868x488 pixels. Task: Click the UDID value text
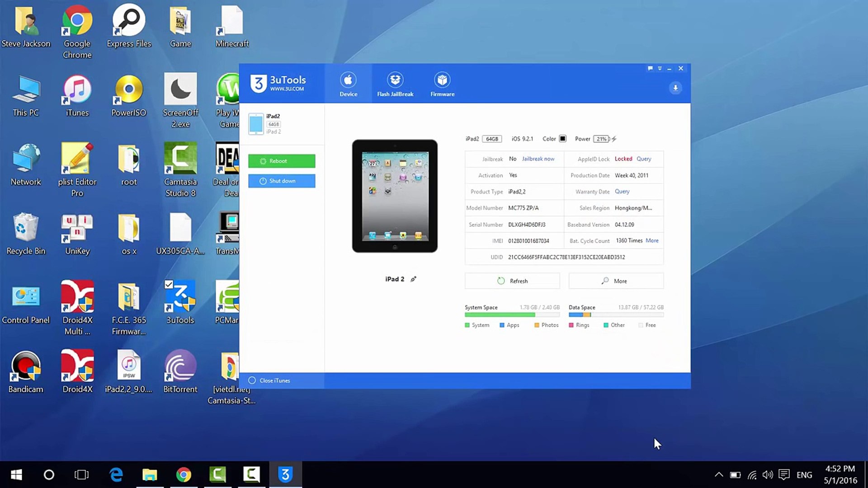(566, 257)
